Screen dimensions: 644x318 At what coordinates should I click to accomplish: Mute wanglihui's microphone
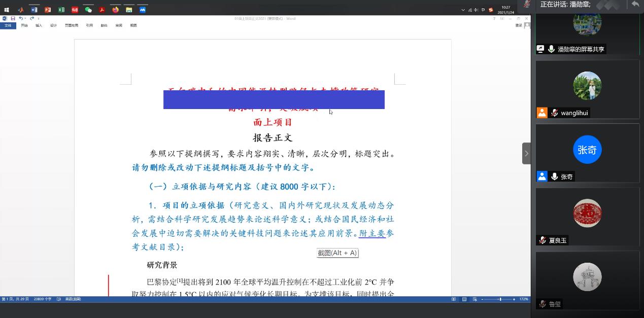coord(555,112)
